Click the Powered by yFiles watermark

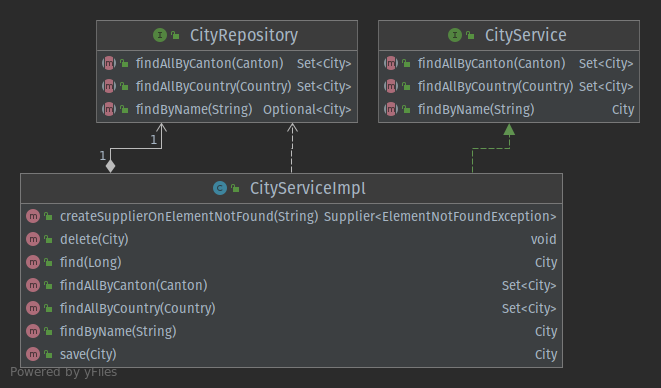[64, 372]
